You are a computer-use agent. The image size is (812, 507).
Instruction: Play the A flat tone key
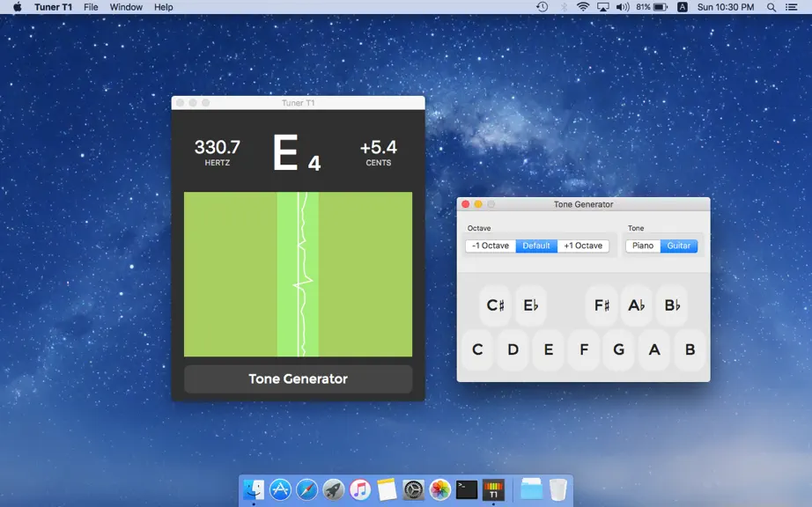[x=637, y=305]
